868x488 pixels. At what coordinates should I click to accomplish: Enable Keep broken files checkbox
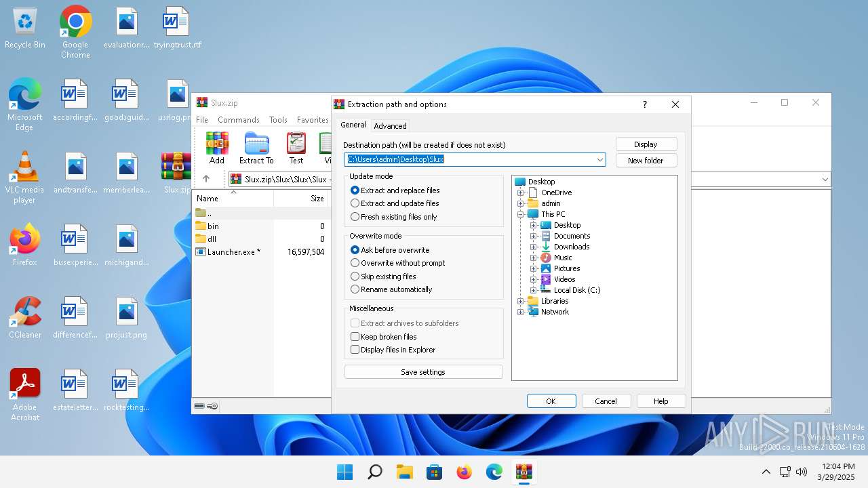[383, 337]
